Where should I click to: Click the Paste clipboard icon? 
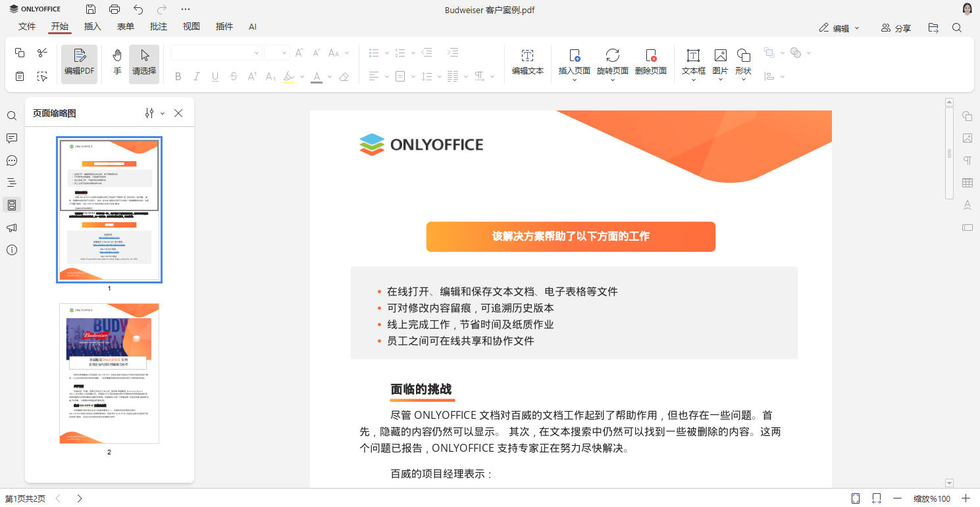[20, 76]
